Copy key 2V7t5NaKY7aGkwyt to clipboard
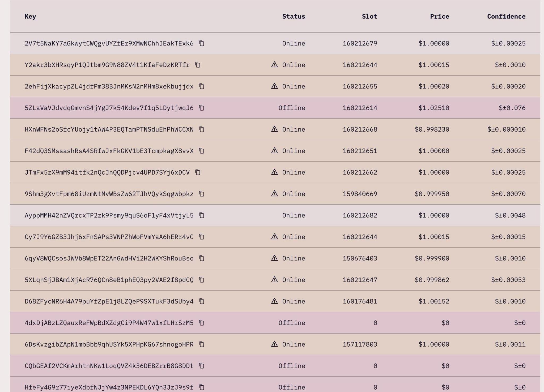Screen dimensions: 544x392 202,43
